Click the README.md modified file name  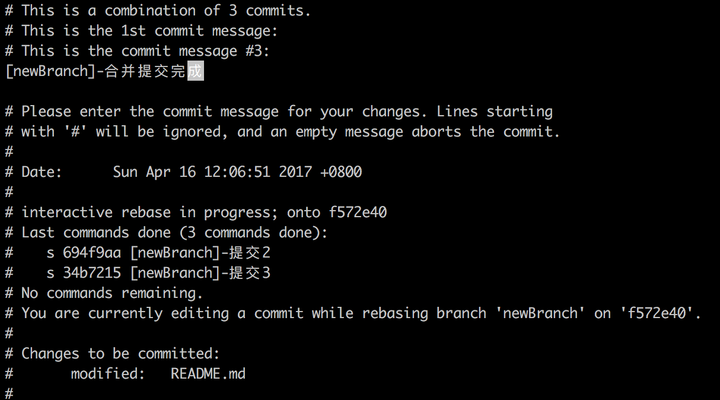[208, 374]
